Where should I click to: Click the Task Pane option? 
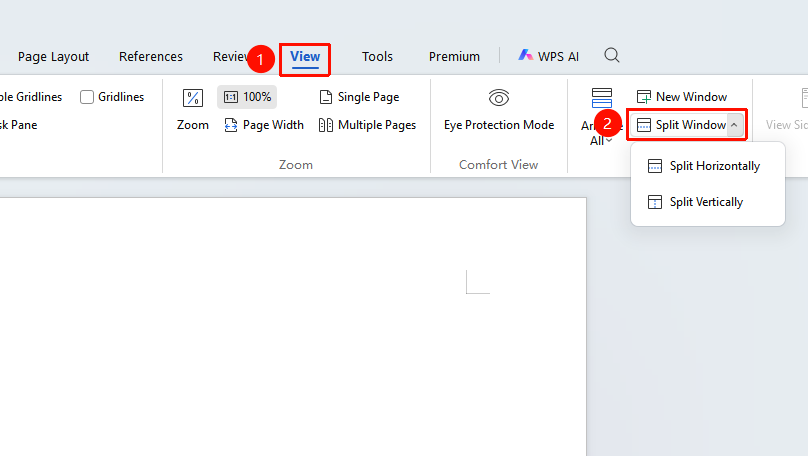19,125
